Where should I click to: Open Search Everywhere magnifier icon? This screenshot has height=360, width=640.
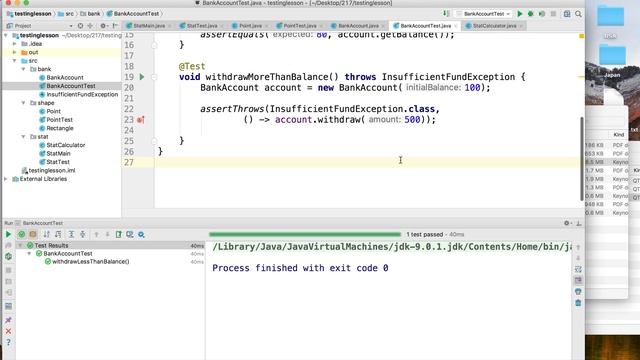click(578, 14)
